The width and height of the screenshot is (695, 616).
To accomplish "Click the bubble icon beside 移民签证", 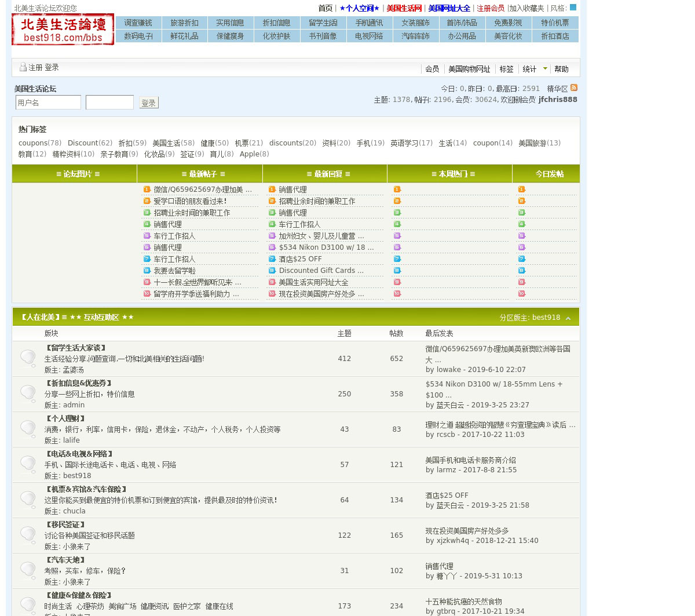I will pos(28,534).
